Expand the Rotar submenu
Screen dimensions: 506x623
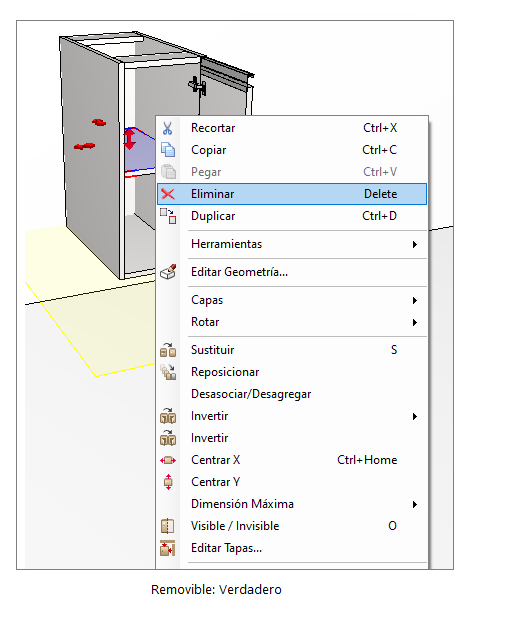tap(292, 322)
